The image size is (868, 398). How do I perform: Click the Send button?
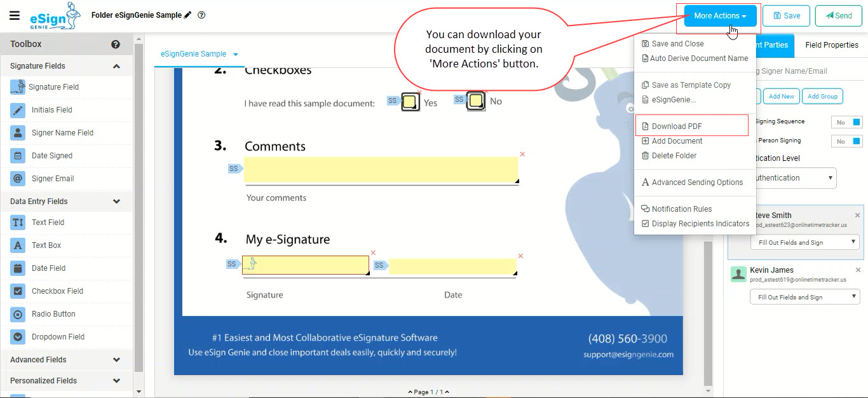click(x=838, y=16)
